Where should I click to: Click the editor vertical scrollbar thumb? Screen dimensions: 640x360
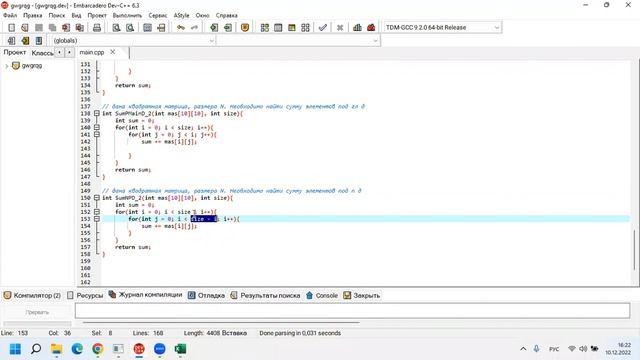point(634,249)
